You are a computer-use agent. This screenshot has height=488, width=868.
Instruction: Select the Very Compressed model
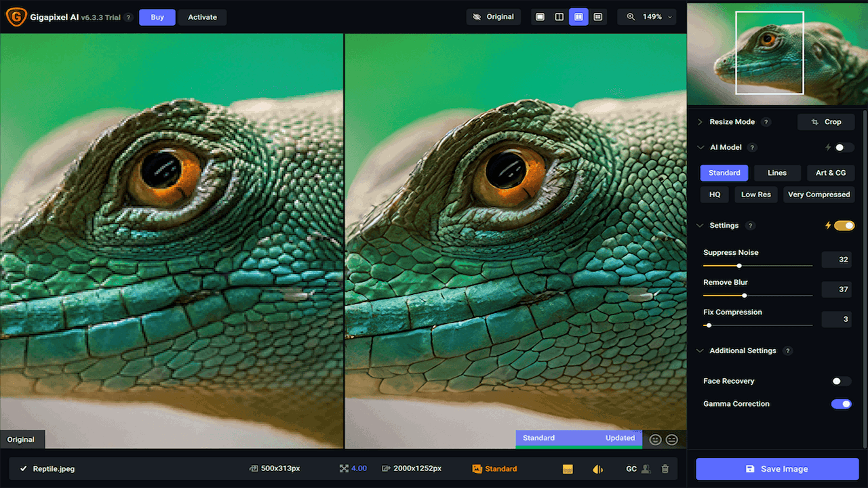point(818,195)
